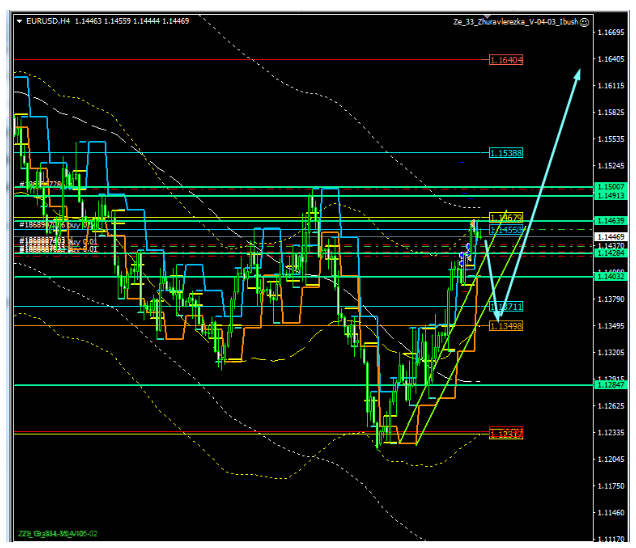Select the cyan 1.13711 price label
Screen dimensions: 636x548
point(506,306)
